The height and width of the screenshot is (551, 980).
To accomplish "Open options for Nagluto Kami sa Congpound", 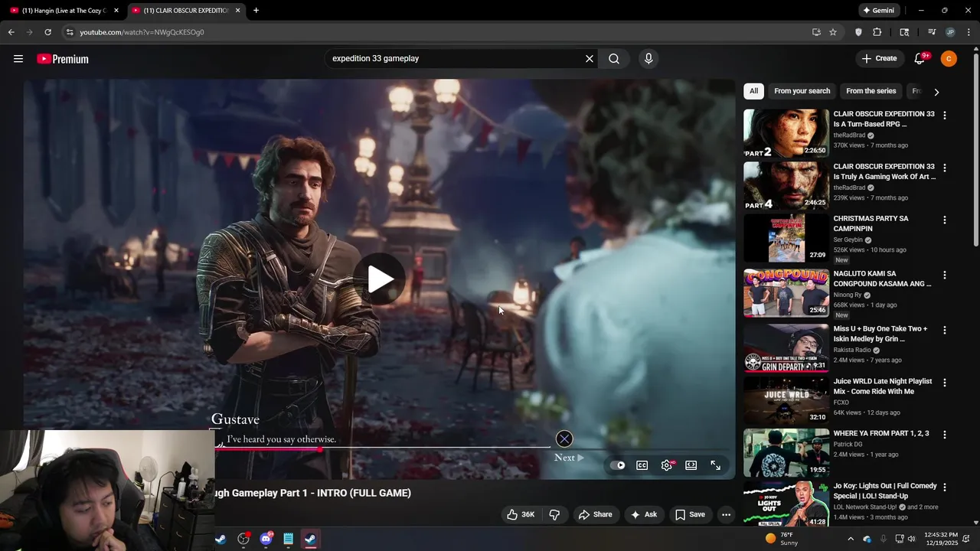I will [945, 275].
